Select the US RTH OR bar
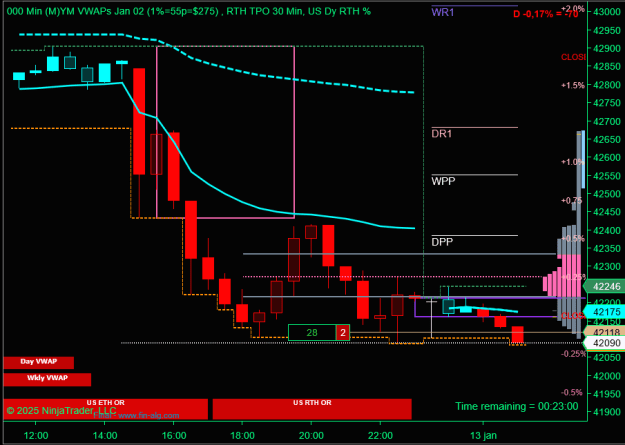Image resolution: width=625 pixels, height=445 pixels. click(312, 409)
